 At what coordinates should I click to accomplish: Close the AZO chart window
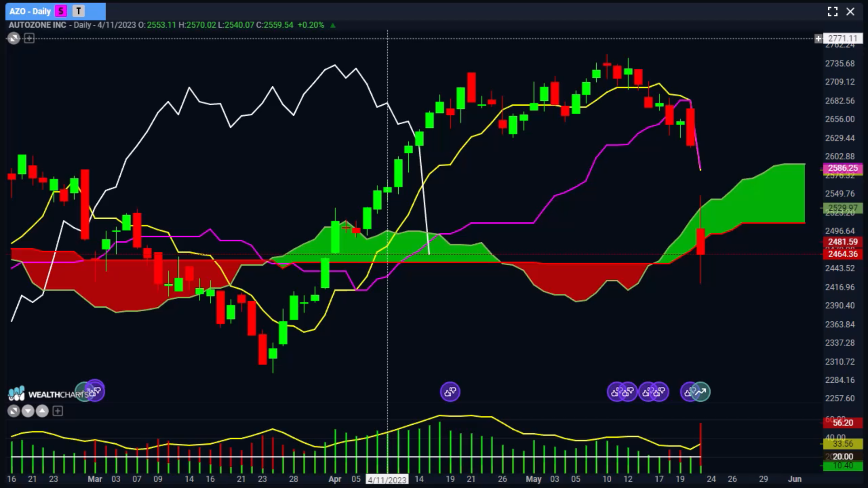[850, 11]
